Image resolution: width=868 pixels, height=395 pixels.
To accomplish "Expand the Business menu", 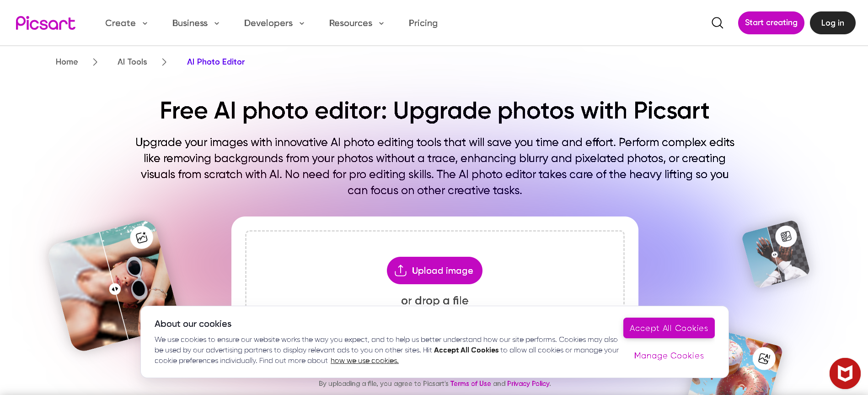I will (x=196, y=23).
